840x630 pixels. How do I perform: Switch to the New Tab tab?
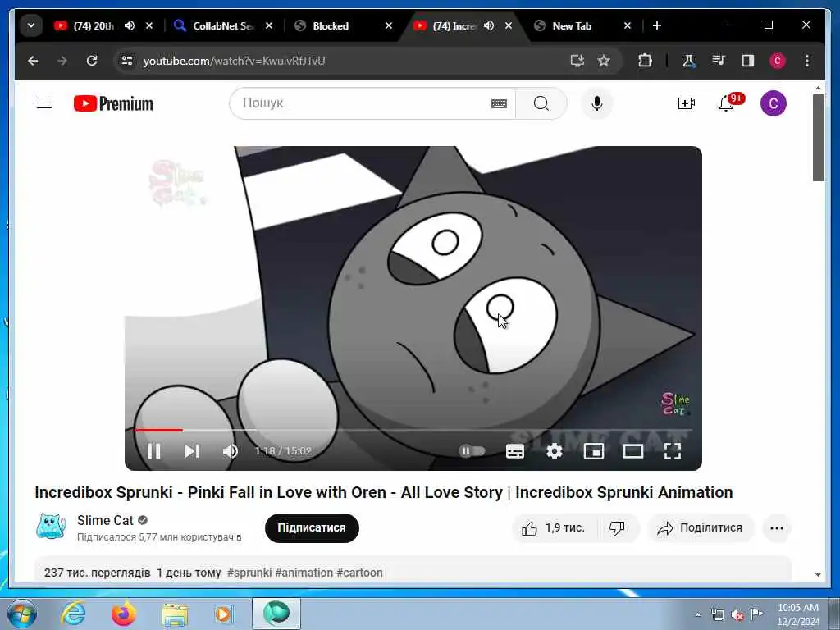(571, 25)
